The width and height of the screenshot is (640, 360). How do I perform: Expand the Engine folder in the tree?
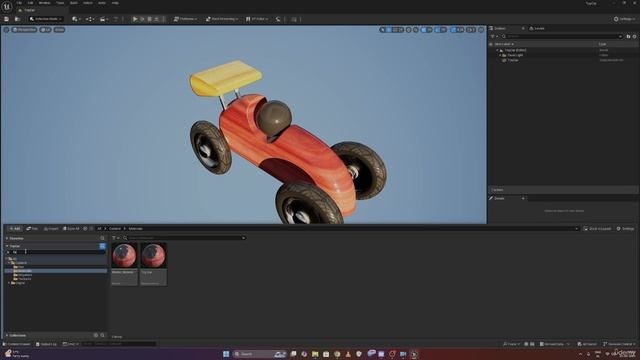9,283
